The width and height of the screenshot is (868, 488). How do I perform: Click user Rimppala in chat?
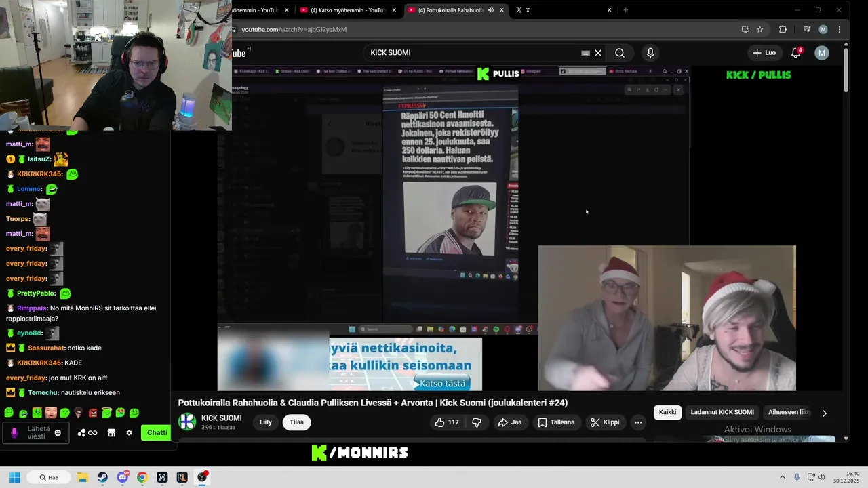point(32,308)
